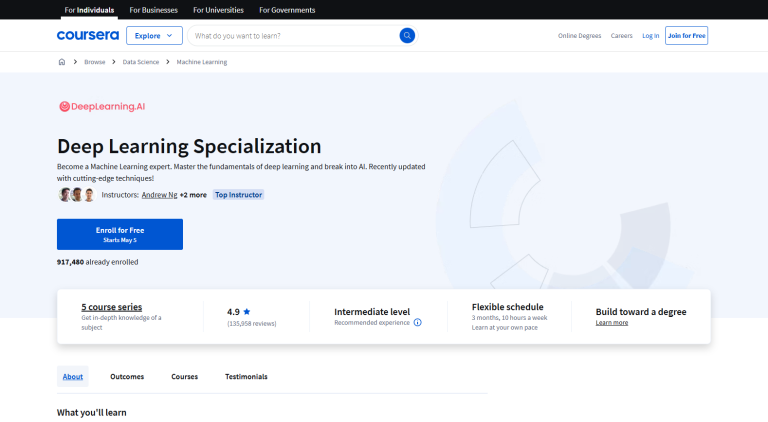Click the info icon beside Recommended experience
This screenshot has height=422, width=768.
point(417,322)
